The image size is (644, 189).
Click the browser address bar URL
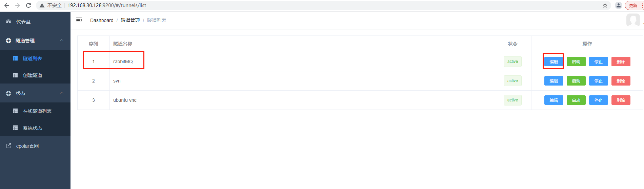coord(107,5)
